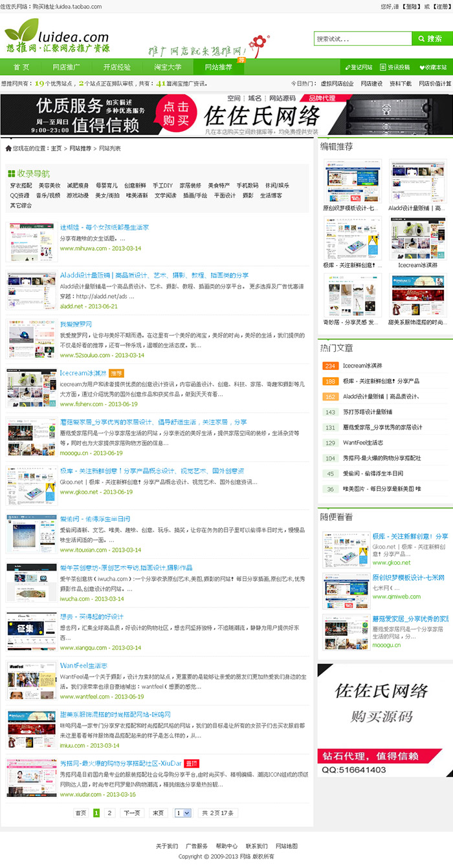The width and height of the screenshot is (453, 868).
Task: Click the luidea.com green leaf logo
Action: pyautogui.click(x=56, y=36)
